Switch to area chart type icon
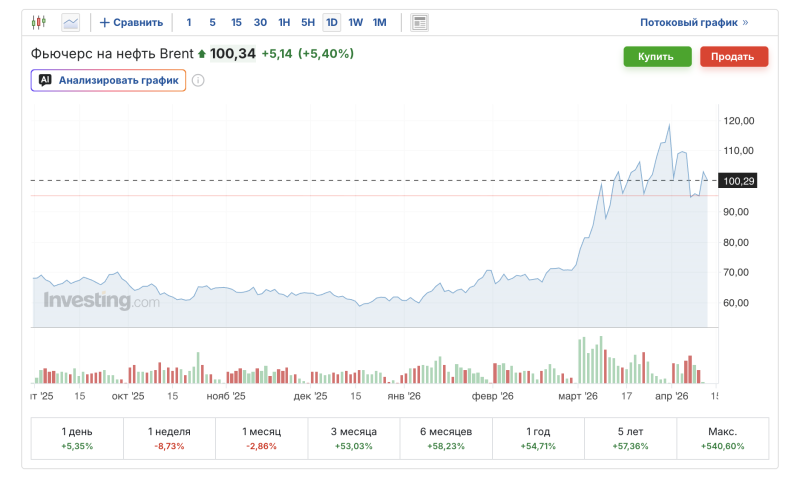The image size is (800, 490). coord(70,22)
